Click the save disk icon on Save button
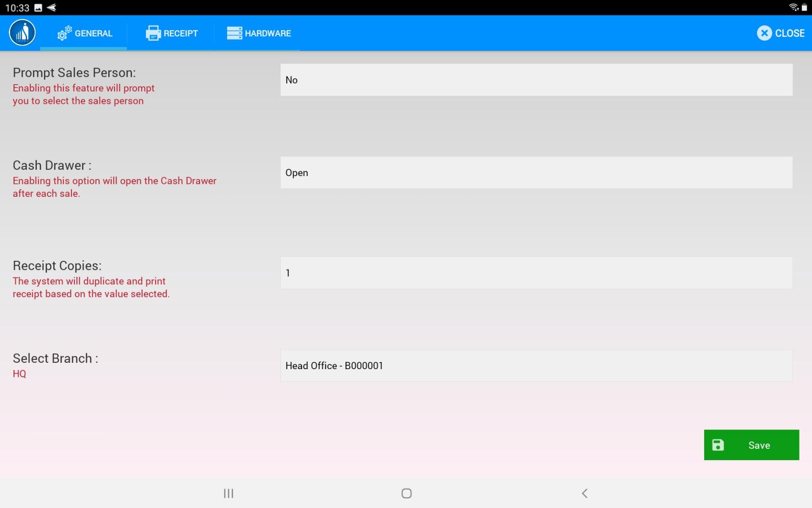This screenshot has height=508, width=812. click(x=719, y=445)
